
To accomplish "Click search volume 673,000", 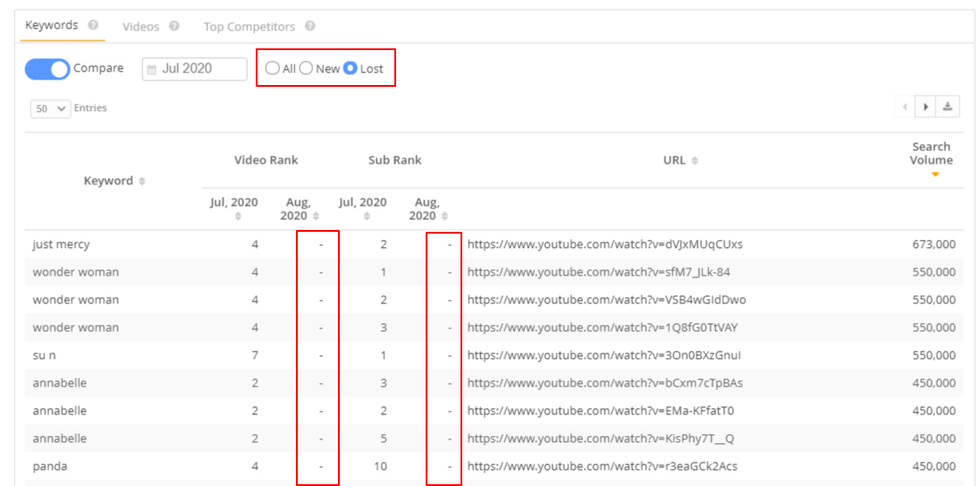I will click(934, 244).
